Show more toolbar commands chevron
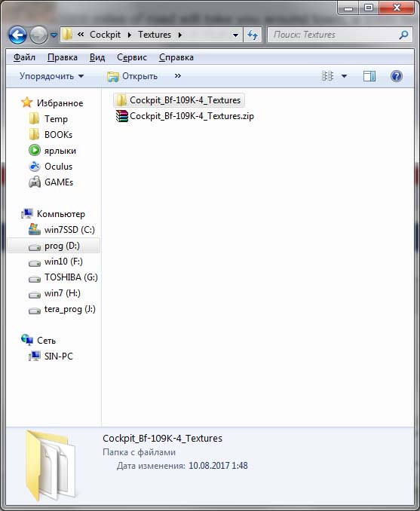 (x=178, y=76)
